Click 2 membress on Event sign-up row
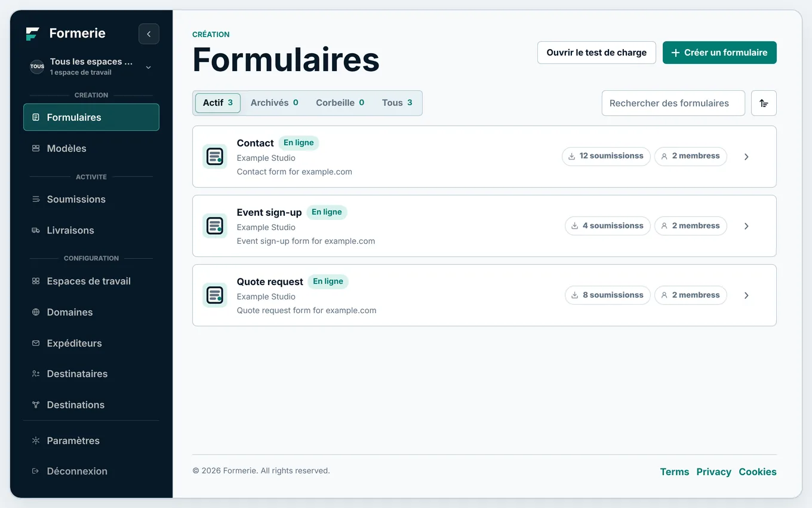812x508 pixels. click(691, 226)
